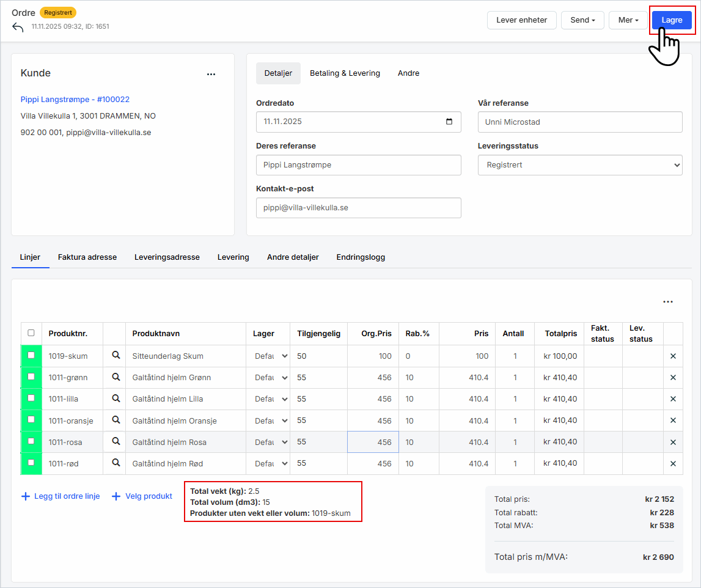
Task: Select the 1011-oransje row checkbox
Action: (31, 419)
